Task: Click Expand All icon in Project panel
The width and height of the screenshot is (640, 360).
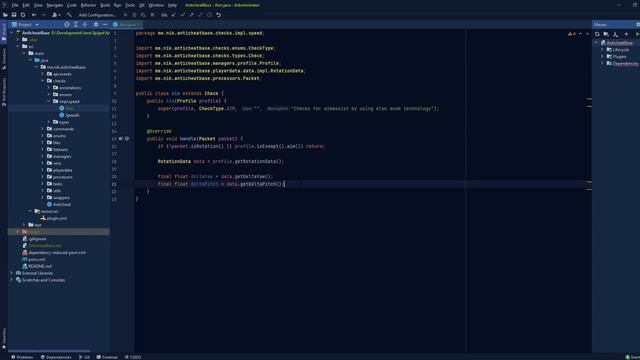Action: (76, 24)
